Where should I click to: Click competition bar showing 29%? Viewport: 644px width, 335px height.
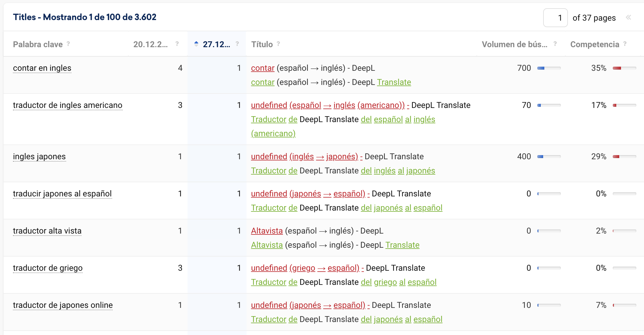pyautogui.click(x=624, y=157)
